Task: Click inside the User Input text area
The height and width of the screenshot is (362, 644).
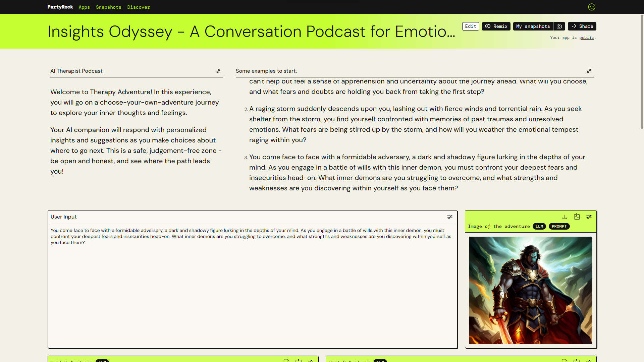Action: pos(252,285)
